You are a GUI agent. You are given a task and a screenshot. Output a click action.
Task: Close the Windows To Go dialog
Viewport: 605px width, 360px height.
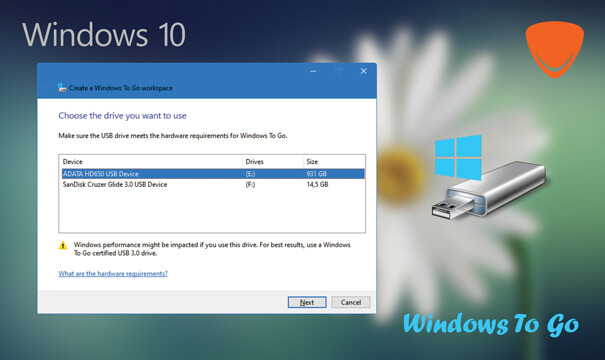pyautogui.click(x=363, y=71)
